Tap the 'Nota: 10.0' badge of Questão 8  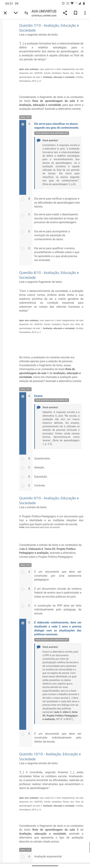click(x=25, y=389)
